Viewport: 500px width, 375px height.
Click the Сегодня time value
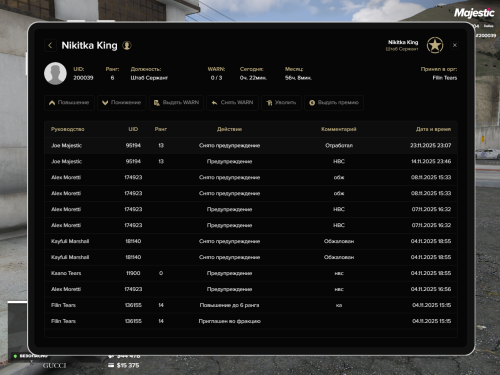[253, 78]
